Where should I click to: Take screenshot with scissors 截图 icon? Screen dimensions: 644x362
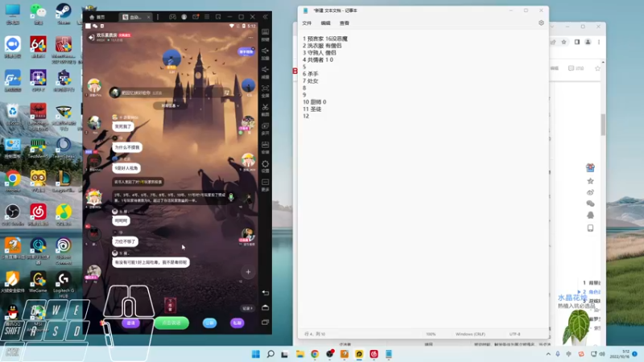pyautogui.click(x=266, y=110)
